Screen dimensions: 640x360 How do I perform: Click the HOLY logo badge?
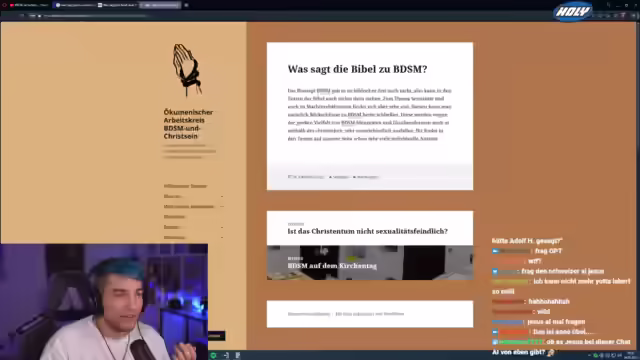click(573, 11)
